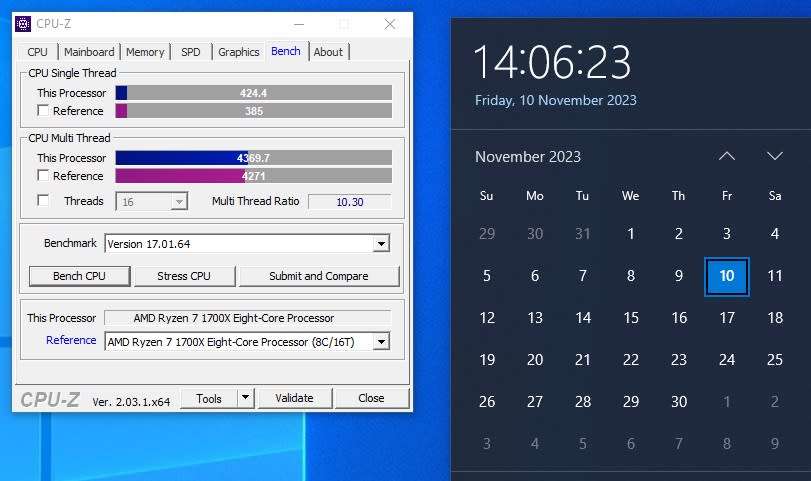
Task: Click Submit and Compare button
Action: coord(319,276)
